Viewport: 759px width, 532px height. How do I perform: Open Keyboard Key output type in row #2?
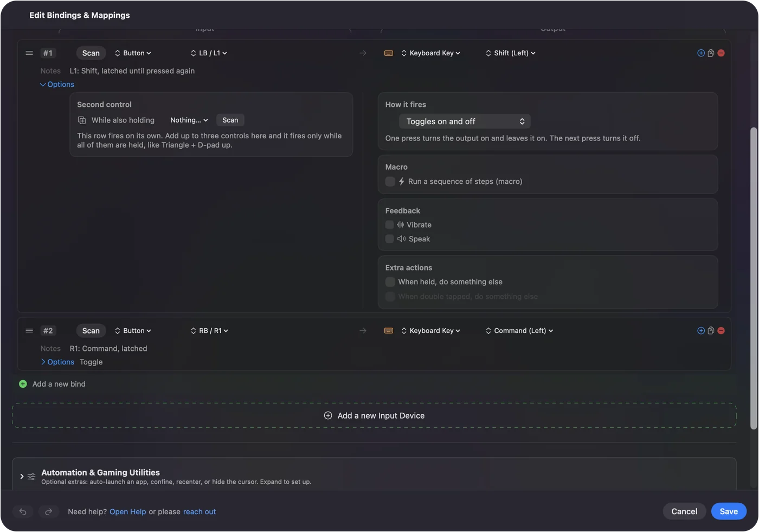coord(431,331)
